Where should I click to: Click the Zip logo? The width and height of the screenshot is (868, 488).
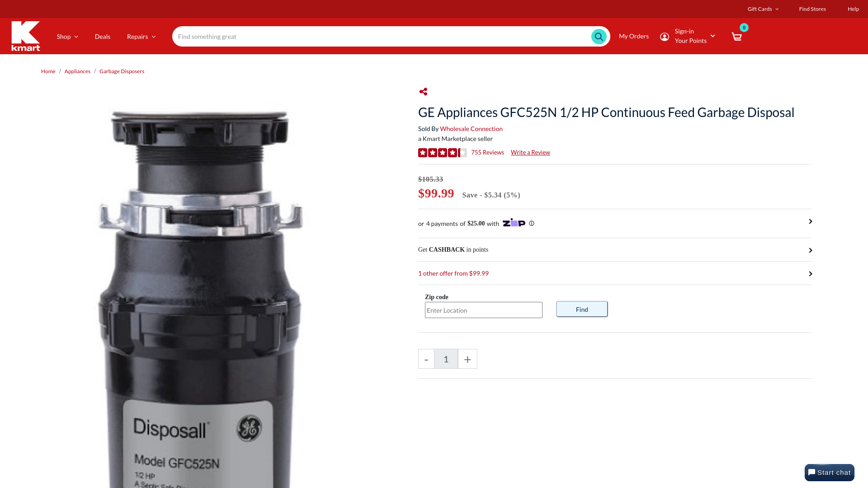[514, 223]
